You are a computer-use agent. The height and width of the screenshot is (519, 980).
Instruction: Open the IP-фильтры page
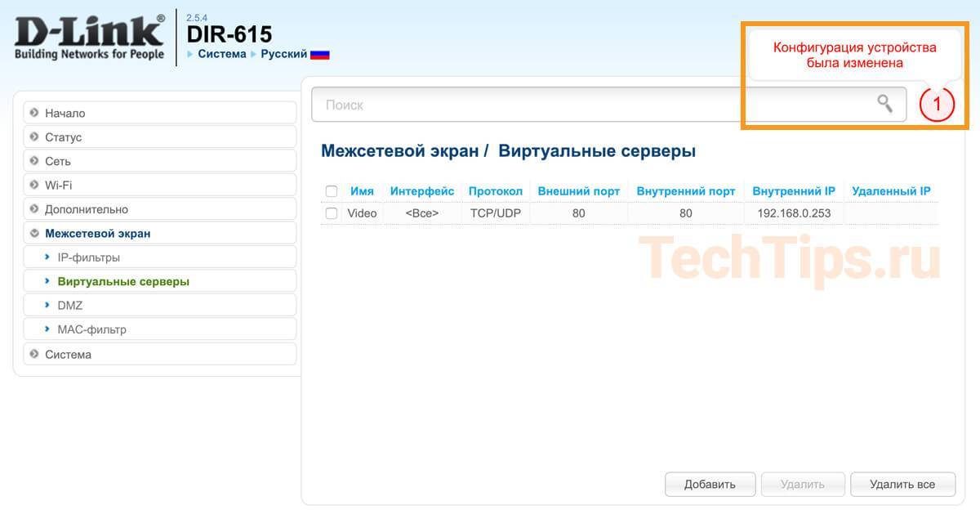[x=159, y=257]
